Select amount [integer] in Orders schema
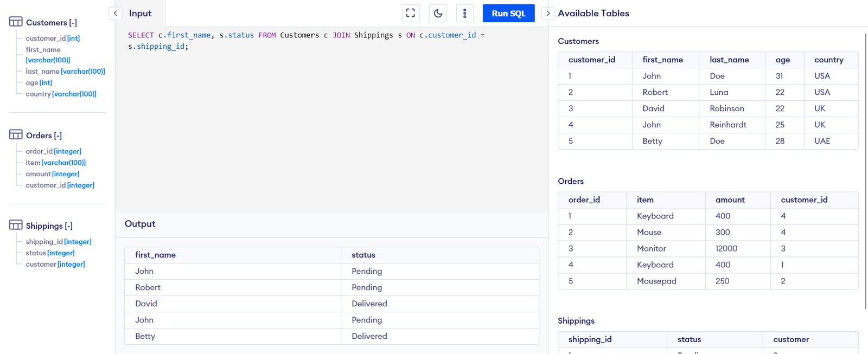Viewport: 868px width, 354px height. (x=52, y=174)
